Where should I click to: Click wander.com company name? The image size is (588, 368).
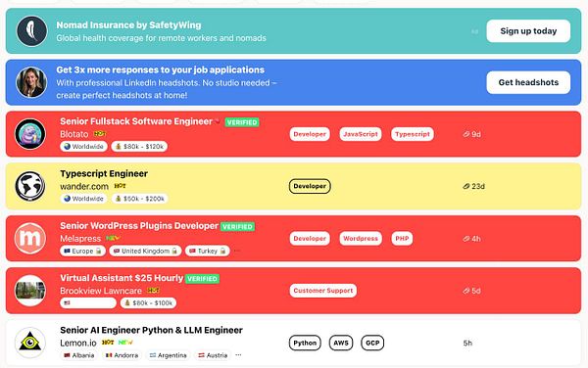tap(84, 186)
